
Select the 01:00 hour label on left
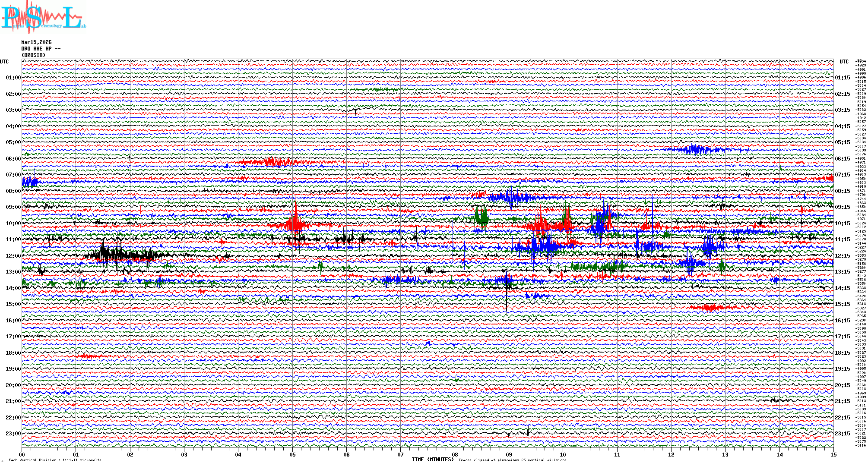[x=13, y=78]
